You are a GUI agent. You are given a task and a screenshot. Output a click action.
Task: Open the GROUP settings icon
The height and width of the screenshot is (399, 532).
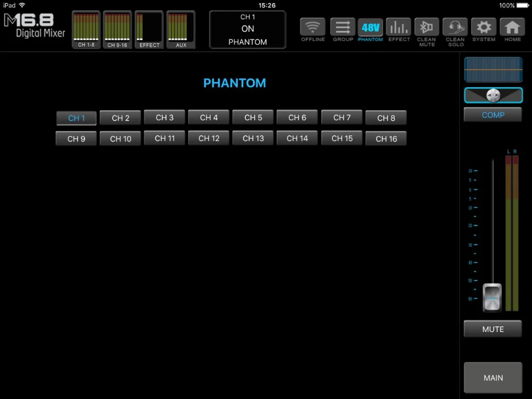point(343,27)
